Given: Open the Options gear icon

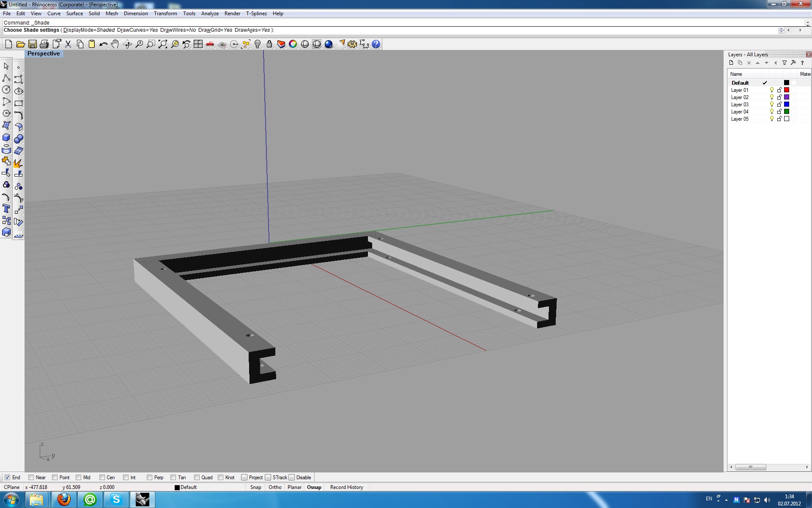Looking at the screenshot, I should (352, 44).
